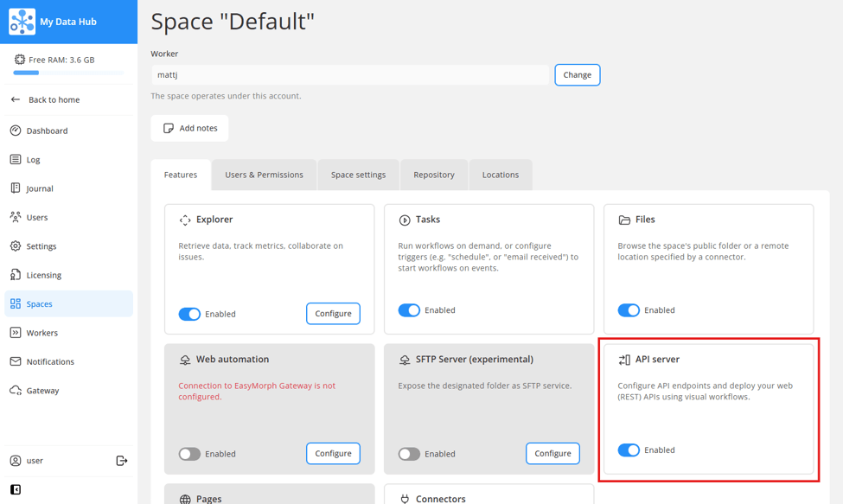Screen dimensions: 843x504
Task: Click the Journal book icon
Action: [x=16, y=188]
